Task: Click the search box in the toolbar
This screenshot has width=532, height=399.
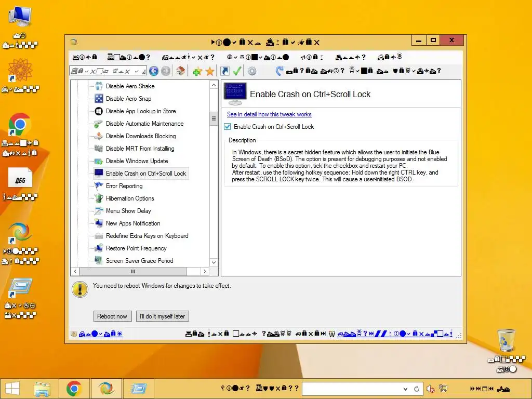Action: pos(108,71)
